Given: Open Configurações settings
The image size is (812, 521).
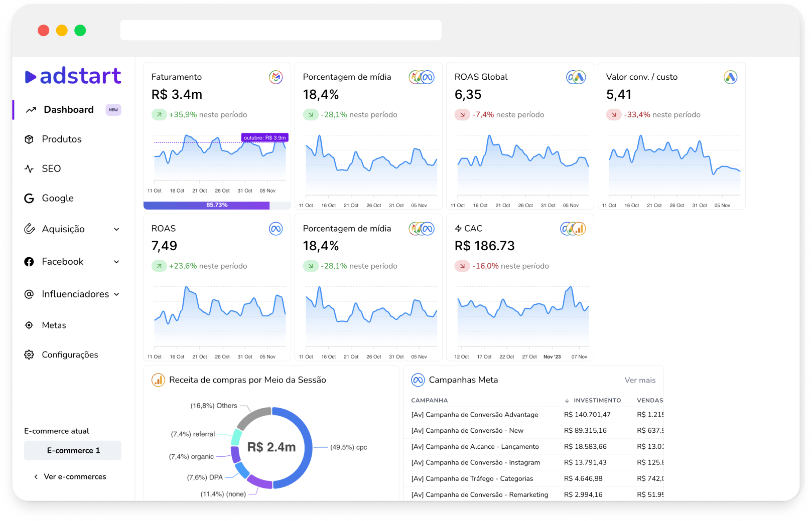Looking at the screenshot, I should click(70, 355).
